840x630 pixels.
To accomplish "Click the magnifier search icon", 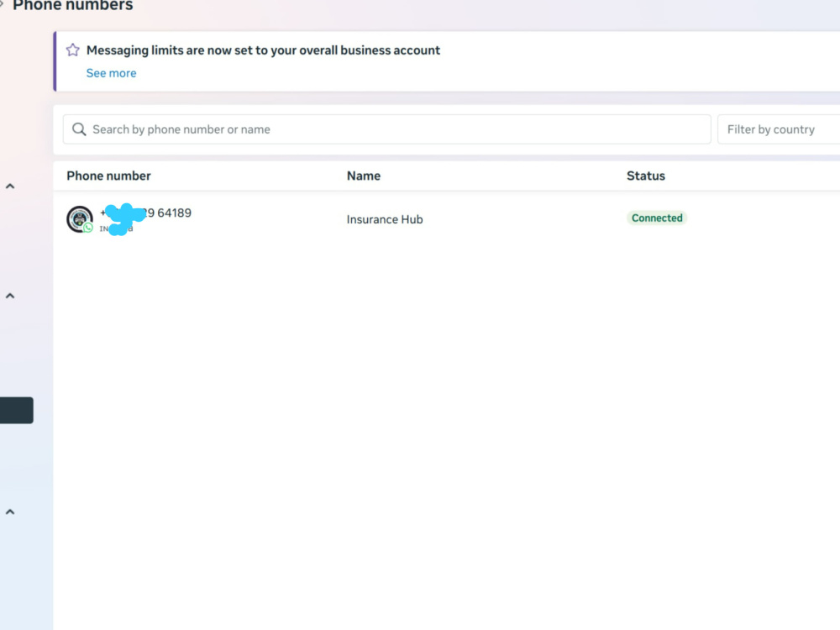I will tap(79, 129).
